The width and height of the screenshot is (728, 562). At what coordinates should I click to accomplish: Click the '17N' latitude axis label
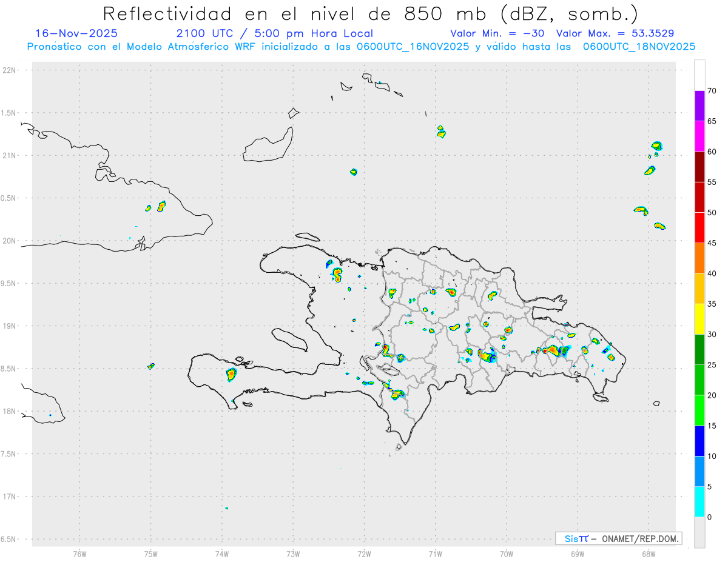(x=10, y=497)
